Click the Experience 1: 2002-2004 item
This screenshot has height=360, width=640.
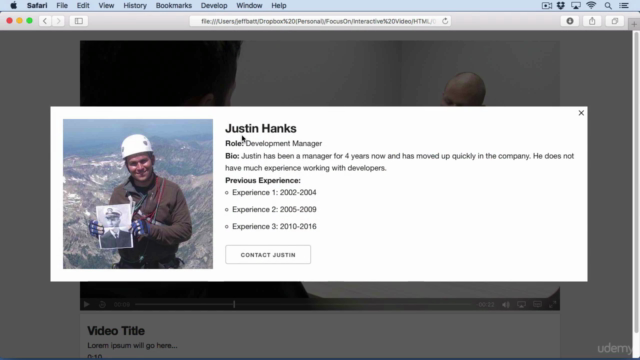tap(274, 192)
